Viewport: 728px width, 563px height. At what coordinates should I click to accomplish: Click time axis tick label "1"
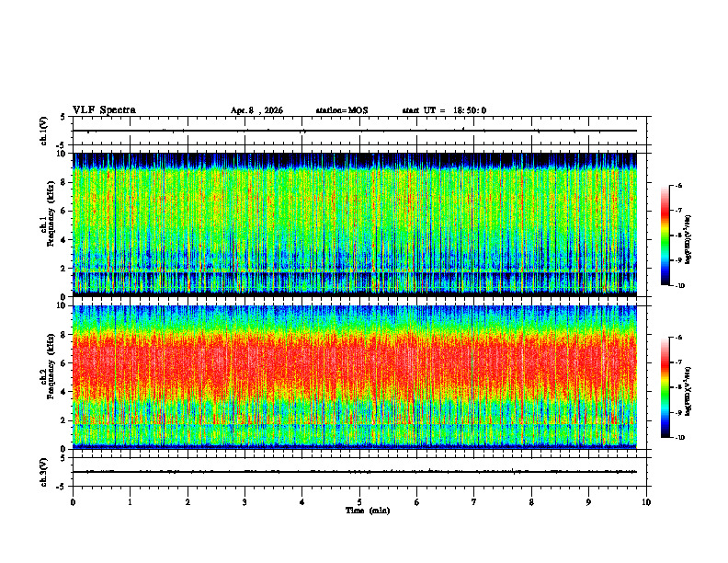[130, 502]
